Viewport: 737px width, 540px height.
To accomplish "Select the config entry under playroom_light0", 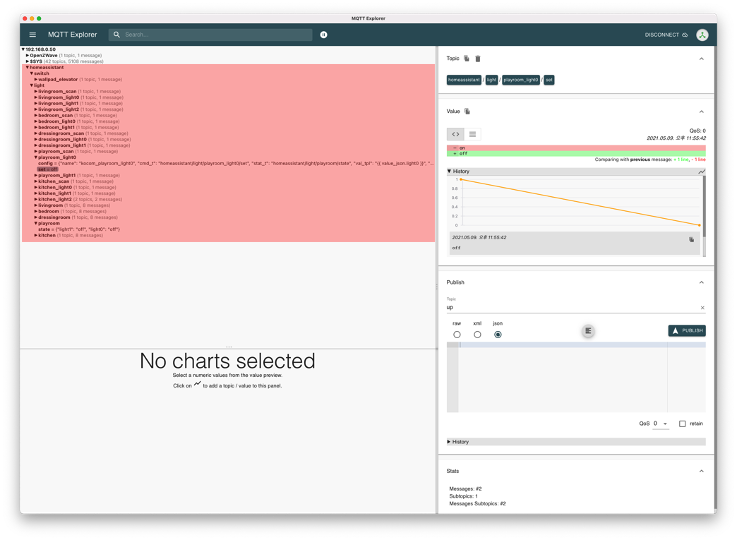I will click(235, 164).
